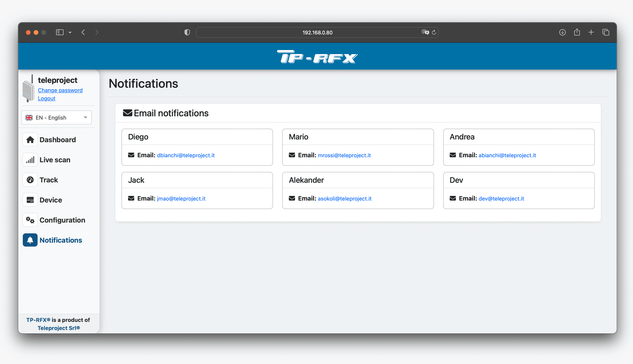Click envelope icon in Andrea's card
Screen dimensions: 633x364
coord(453,155)
